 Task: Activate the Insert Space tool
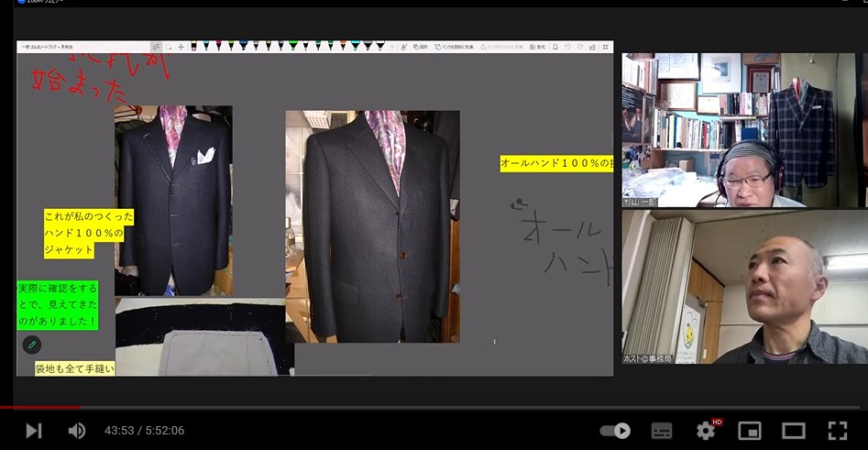pos(181,47)
